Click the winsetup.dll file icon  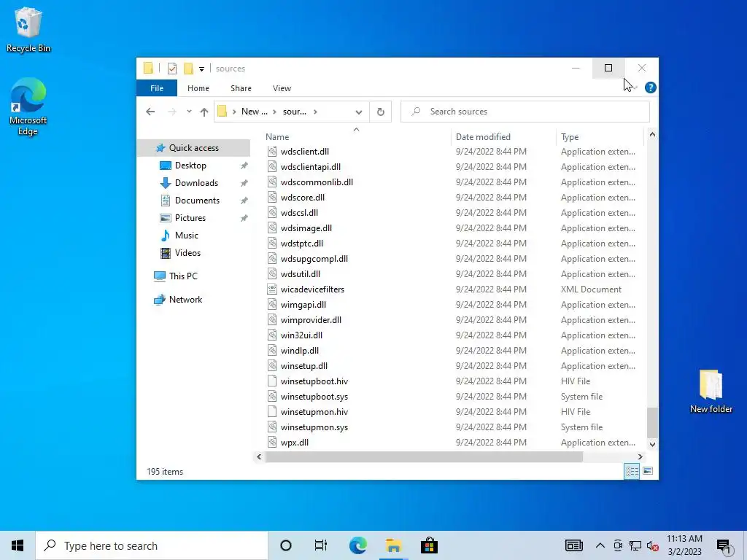pos(272,366)
